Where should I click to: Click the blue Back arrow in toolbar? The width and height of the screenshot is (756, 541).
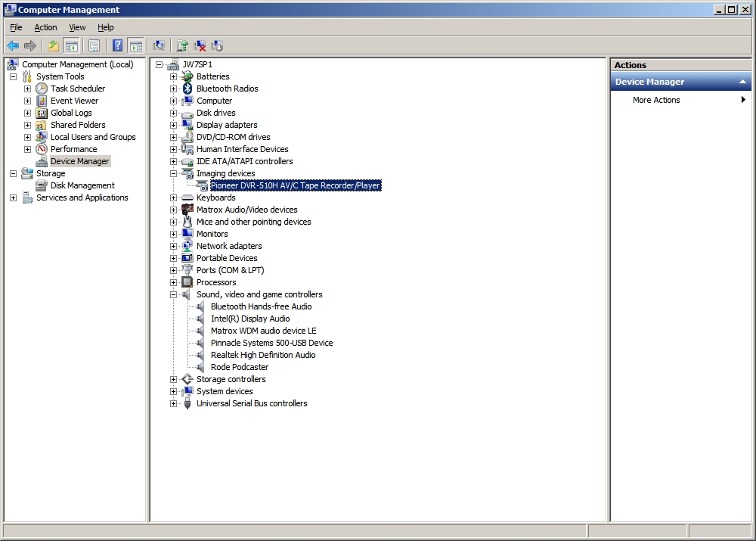pos(13,46)
